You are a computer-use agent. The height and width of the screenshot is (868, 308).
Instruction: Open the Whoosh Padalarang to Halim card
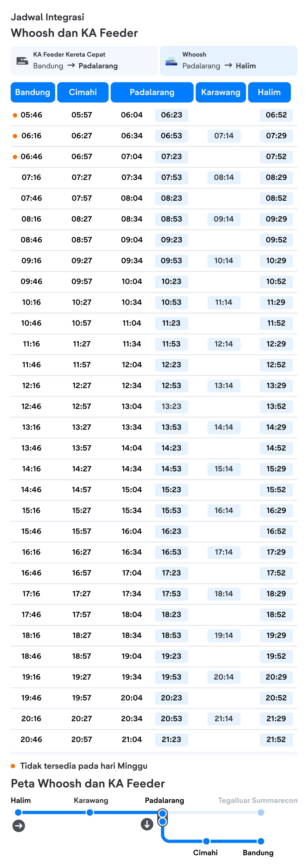coord(228,61)
